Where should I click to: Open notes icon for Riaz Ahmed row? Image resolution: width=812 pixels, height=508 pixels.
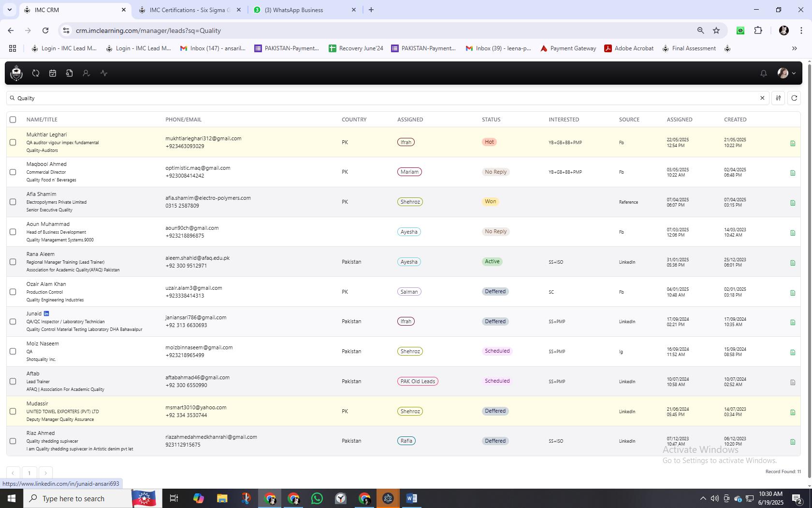point(793,442)
